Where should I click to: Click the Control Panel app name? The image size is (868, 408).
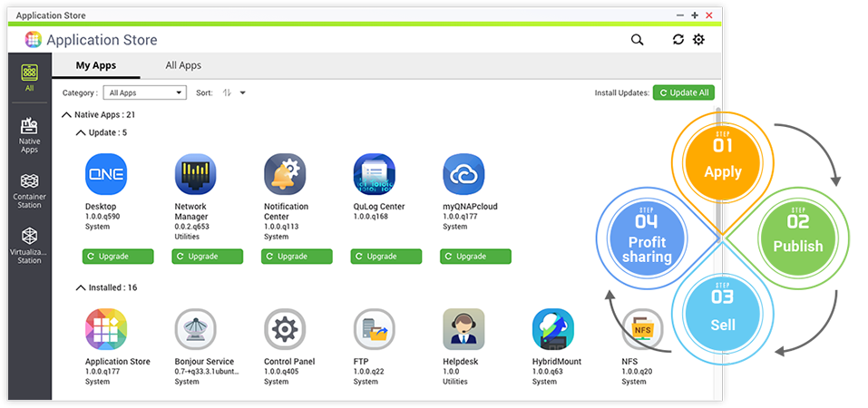point(289,362)
